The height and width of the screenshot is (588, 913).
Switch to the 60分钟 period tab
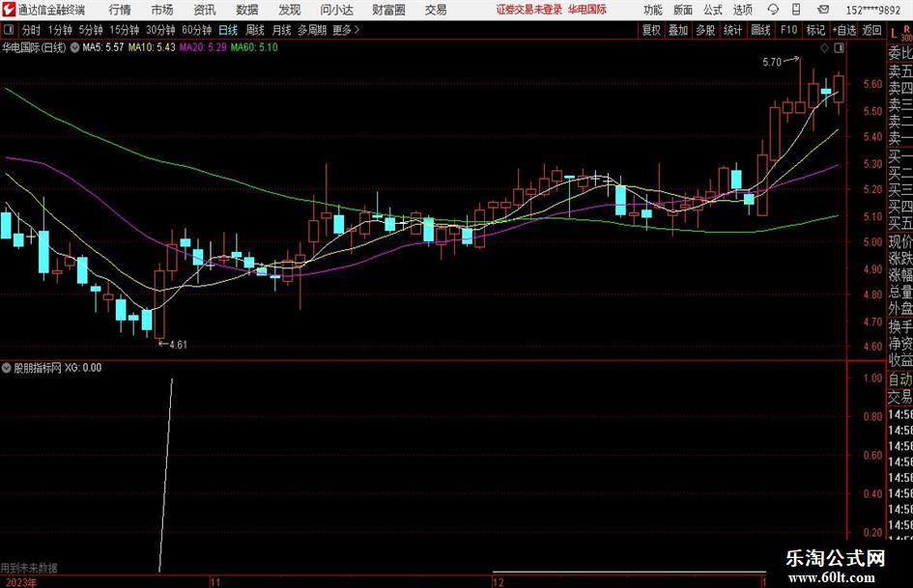197,30
